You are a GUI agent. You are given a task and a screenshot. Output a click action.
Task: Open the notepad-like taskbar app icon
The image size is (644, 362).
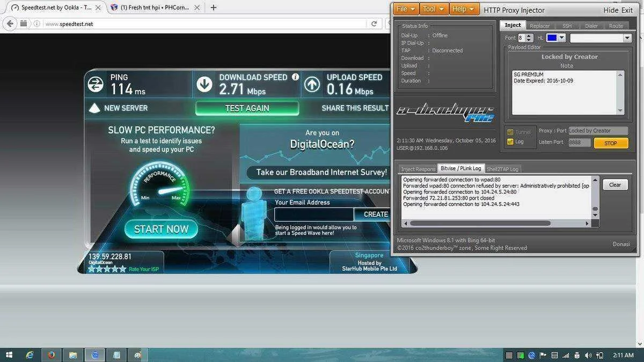(116, 355)
